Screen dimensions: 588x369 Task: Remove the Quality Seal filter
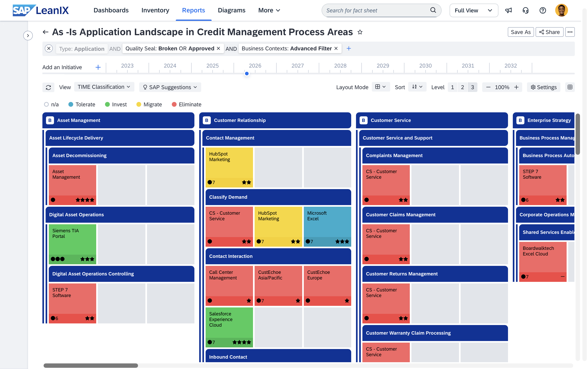pyautogui.click(x=219, y=48)
